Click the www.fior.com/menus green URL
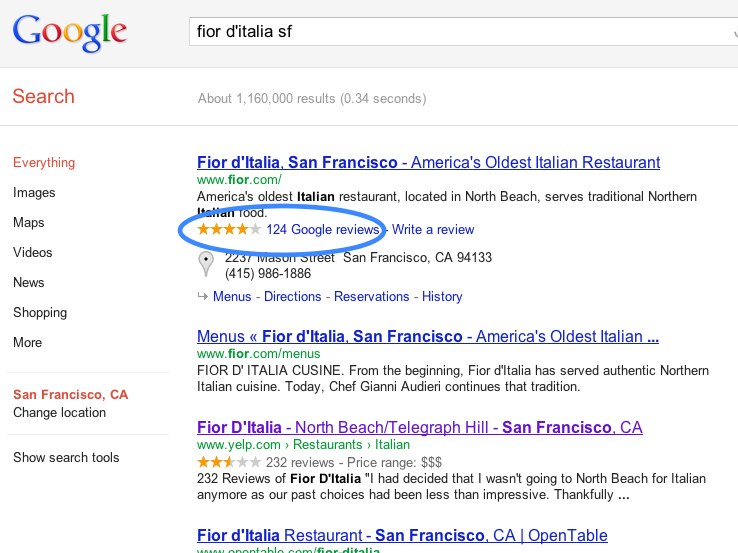 pyautogui.click(x=258, y=353)
